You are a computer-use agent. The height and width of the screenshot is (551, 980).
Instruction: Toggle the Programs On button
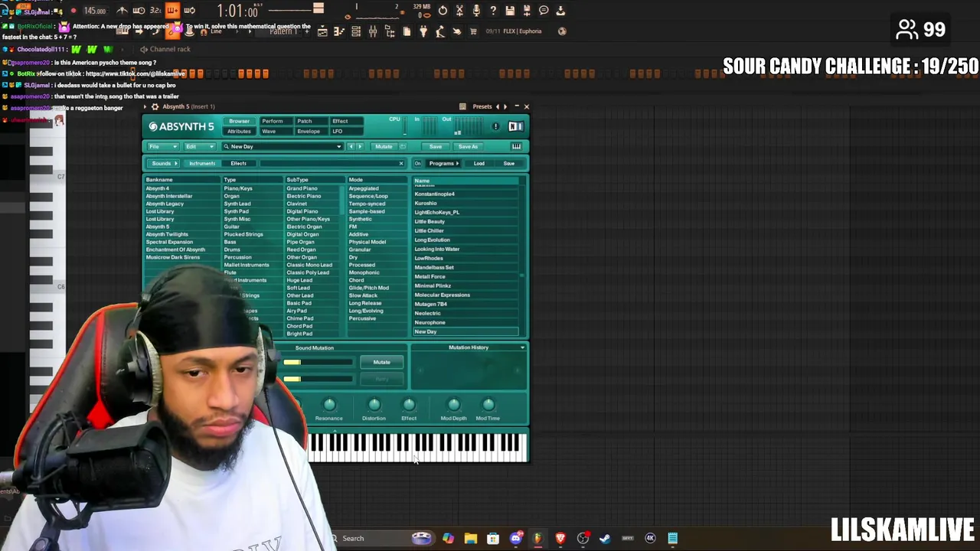click(x=417, y=163)
